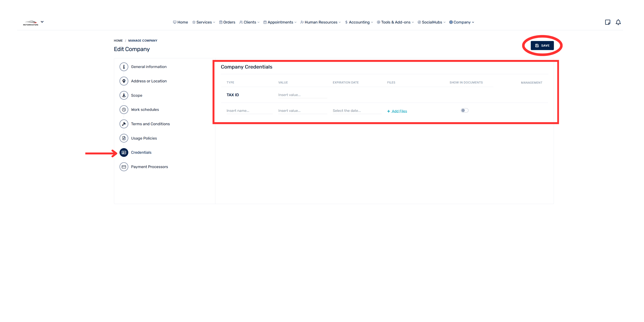Click the TAX ID type text
Screen dimensions: 644x322
232,95
